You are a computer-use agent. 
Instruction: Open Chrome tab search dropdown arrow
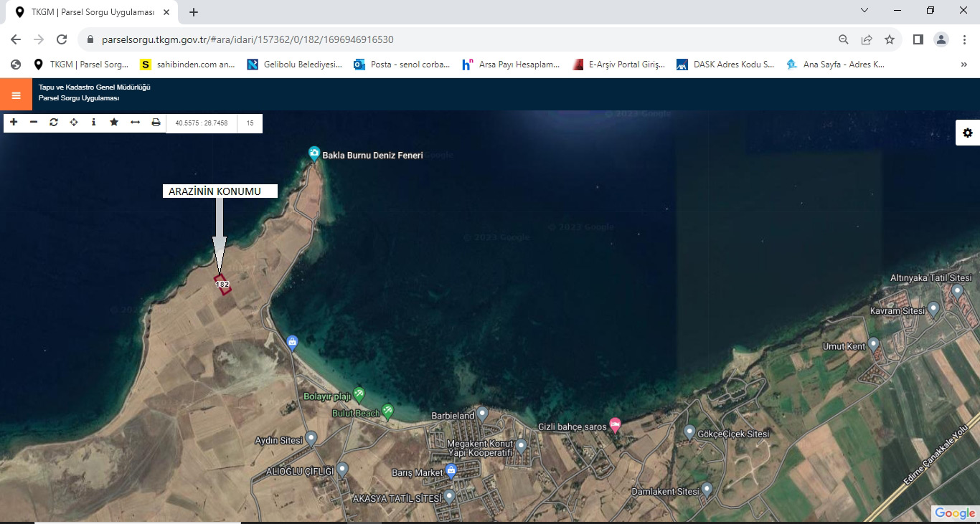click(x=864, y=11)
